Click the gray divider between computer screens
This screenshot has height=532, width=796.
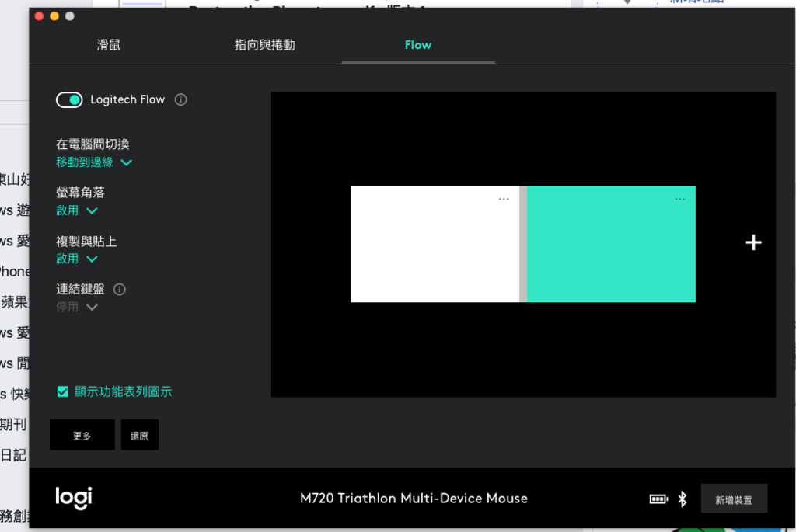(523, 244)
